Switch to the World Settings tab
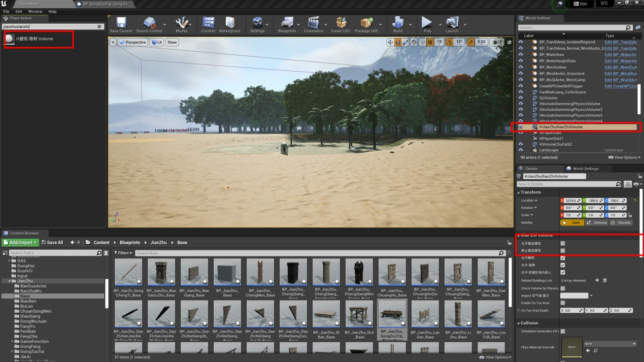Image resolution: width=644 pixels, height=362 pixels. coord(585,169)
